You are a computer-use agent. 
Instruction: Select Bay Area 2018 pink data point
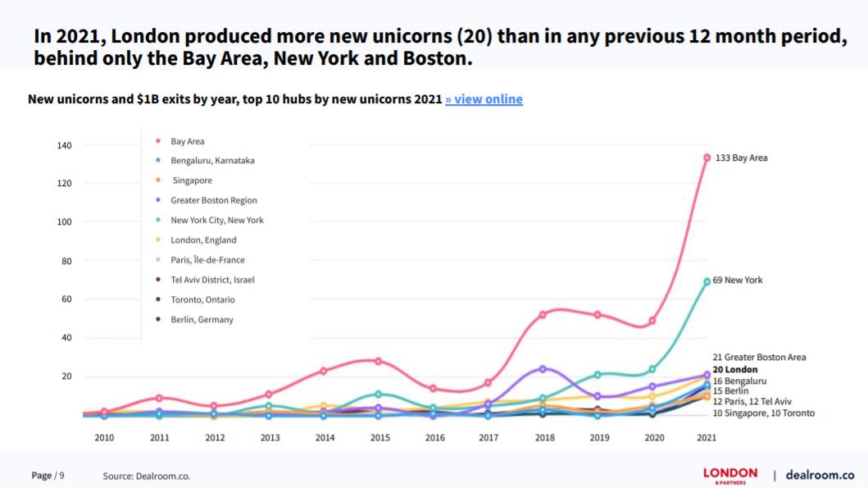[543, 314]
